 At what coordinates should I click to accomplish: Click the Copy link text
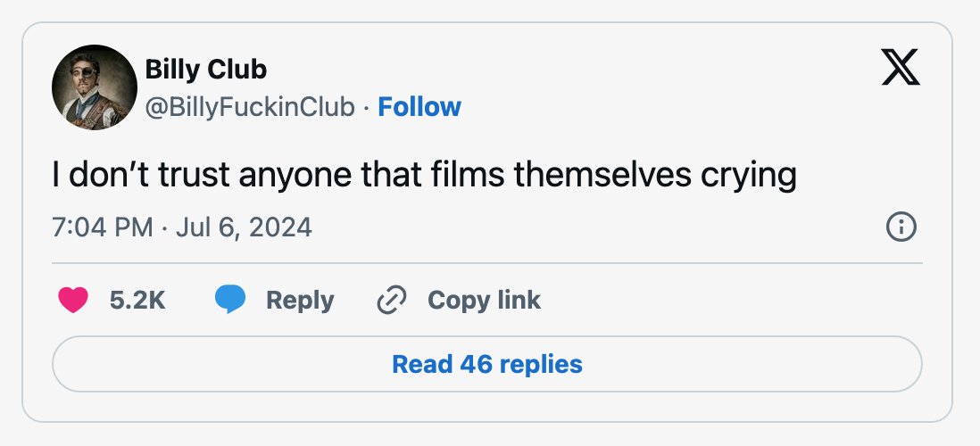(484, 301)
